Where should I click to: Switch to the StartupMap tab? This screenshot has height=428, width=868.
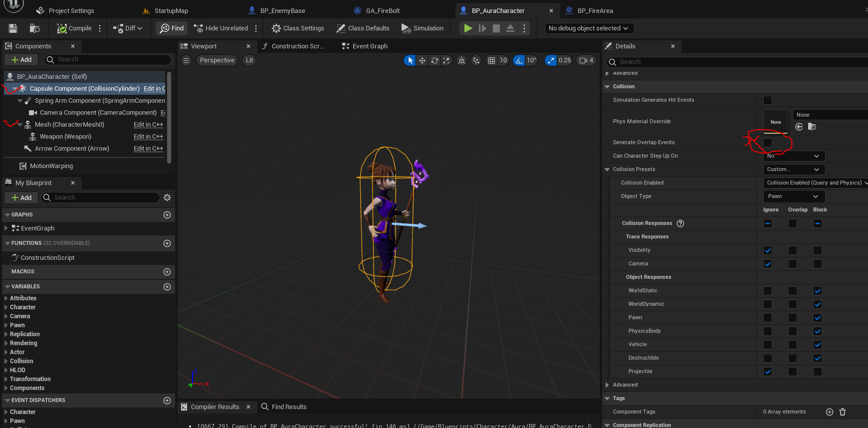(171, 10)
